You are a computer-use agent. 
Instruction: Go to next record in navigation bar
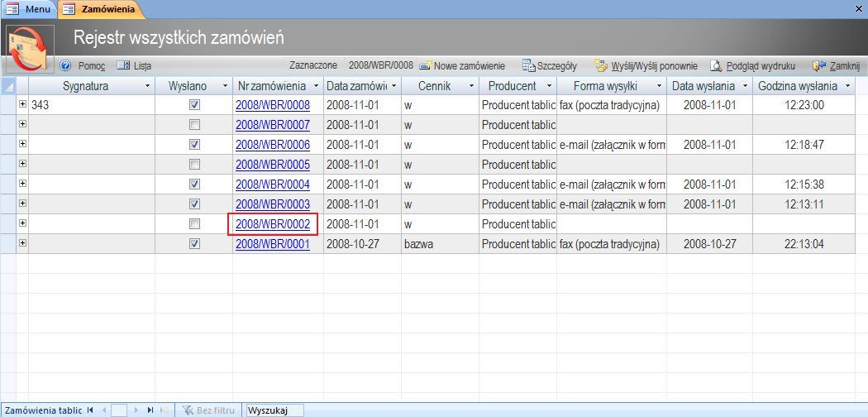[x=136, y=410]
